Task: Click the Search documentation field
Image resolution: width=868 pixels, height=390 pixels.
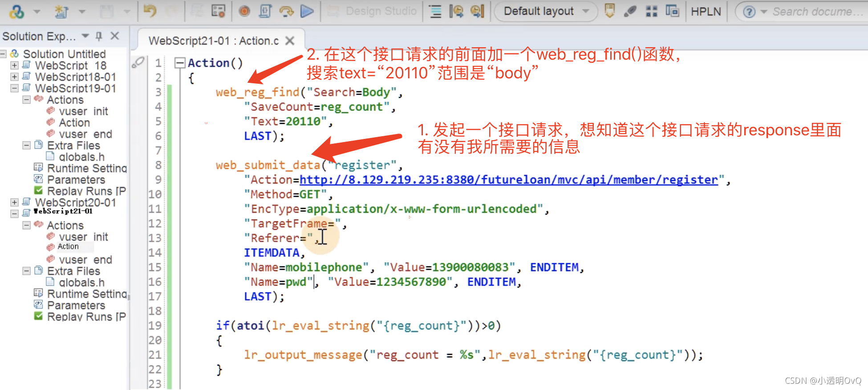Action: 818,12
